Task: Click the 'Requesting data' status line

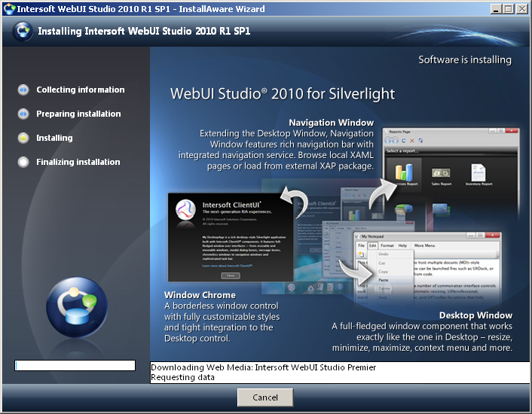Action: [x=182, y=377]
